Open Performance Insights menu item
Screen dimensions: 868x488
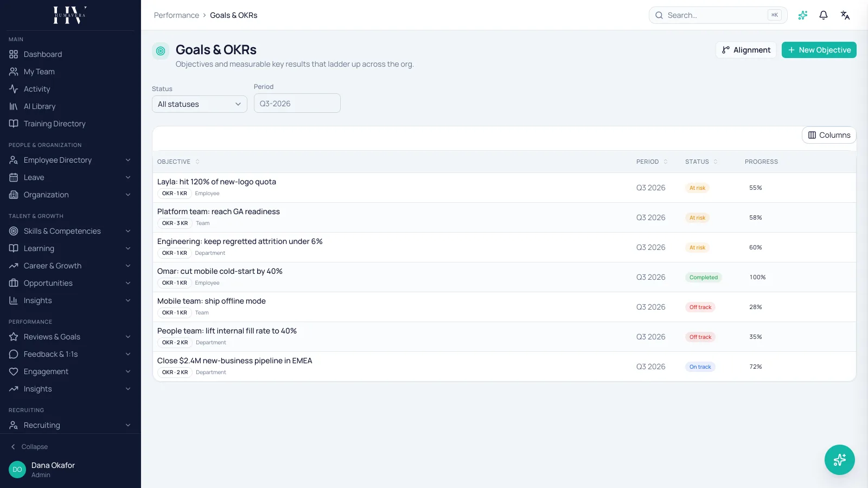tap(71, 389)
